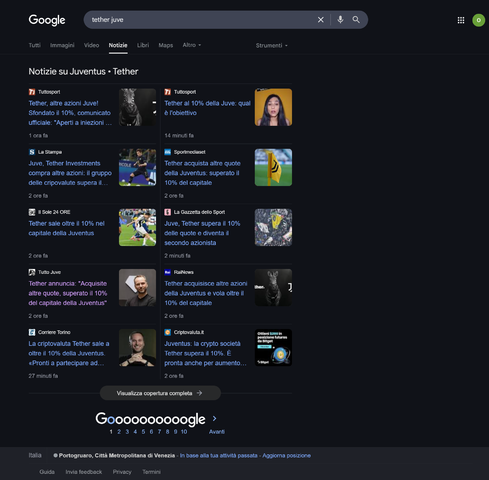The width and height of the screenshot is (489, 480).
Task: Click 'In base alla tua attività passata' link
Action: (219, 455)
